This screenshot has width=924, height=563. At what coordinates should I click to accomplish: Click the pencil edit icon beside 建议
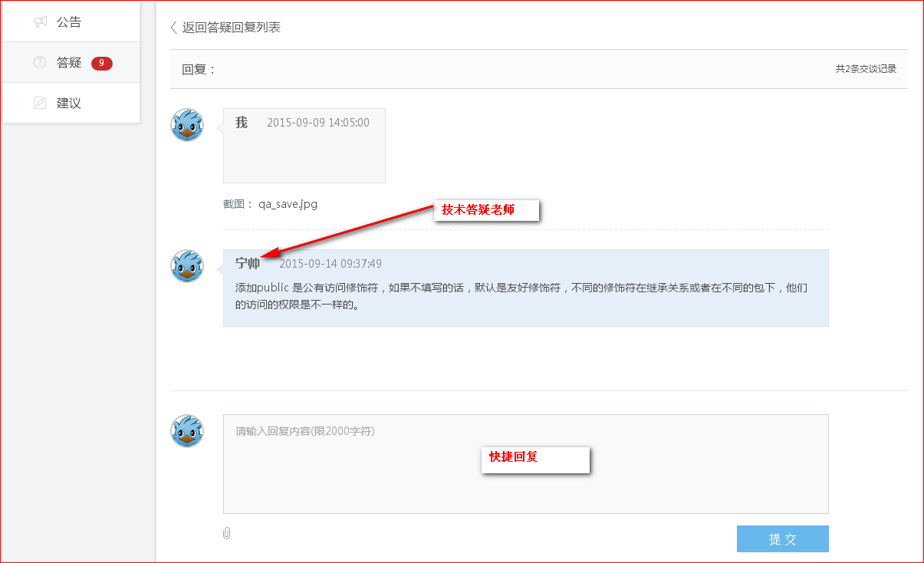pyautogui.click(x=40, y=103)
